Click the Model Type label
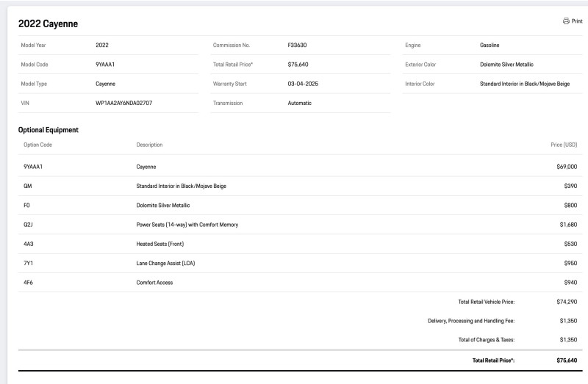Screen dimensions: 588x384 (x=34, y=84)
